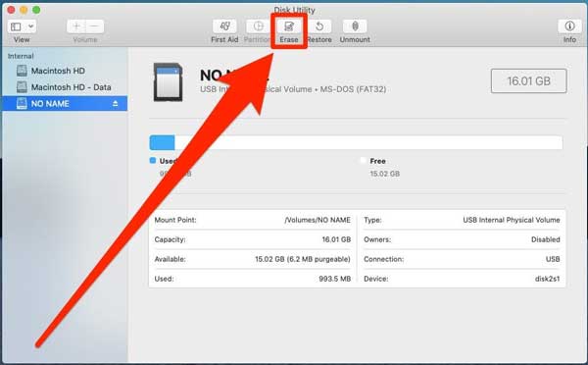Image resolution: width=588 pixels, height=365 pixels.
Task: Eject NO NAME using sidebar eject icon
Action: click(115, 104)
